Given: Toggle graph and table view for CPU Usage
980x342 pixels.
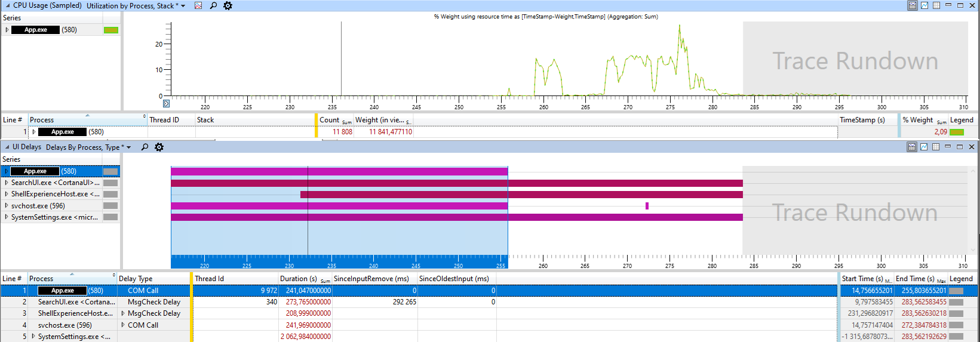Looking at the screenshot, I should coord(913,5).
